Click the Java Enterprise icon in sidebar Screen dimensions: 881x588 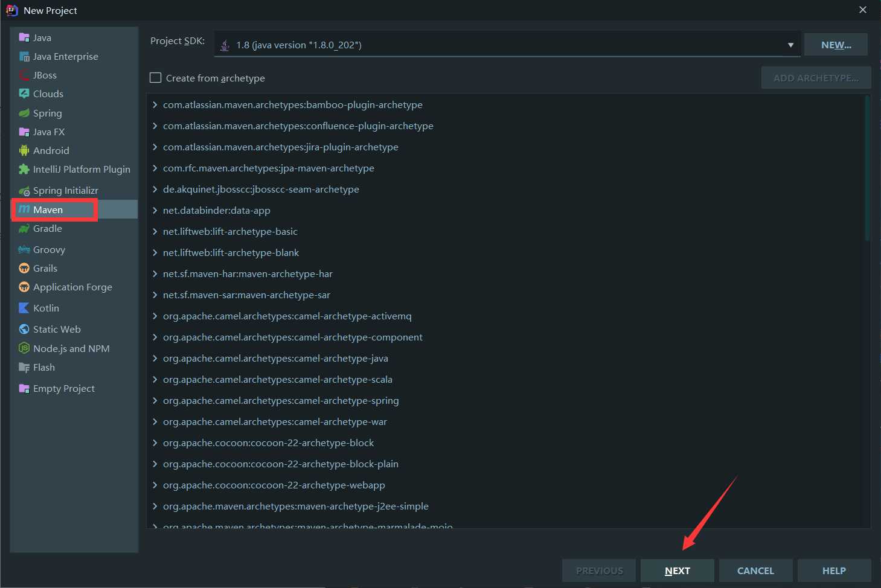tap(24, 56)
